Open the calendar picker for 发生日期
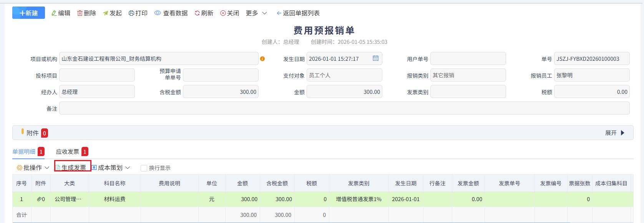Viewport: 644px width, 223px height. (375, 58)
